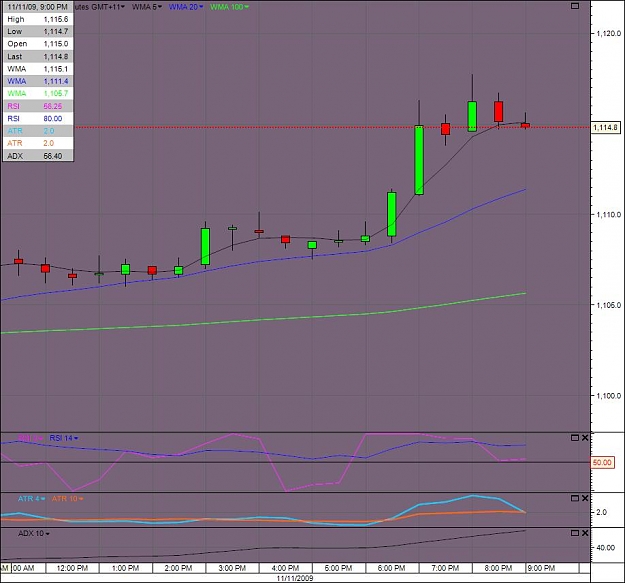Screen dimensions: 625x583
Task: Select the RSI 80.00 row
Action: point(38,119)
